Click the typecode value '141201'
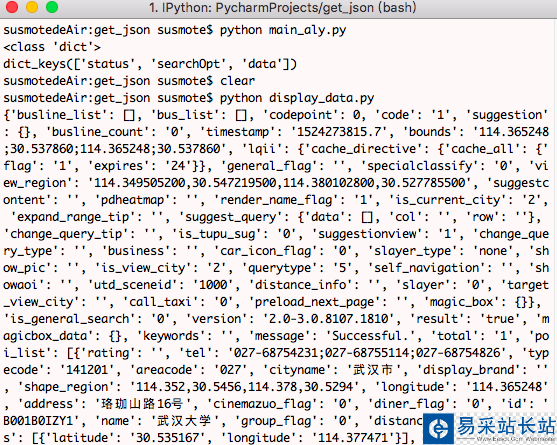Viewport: 557px width, 445px height. 87,370
